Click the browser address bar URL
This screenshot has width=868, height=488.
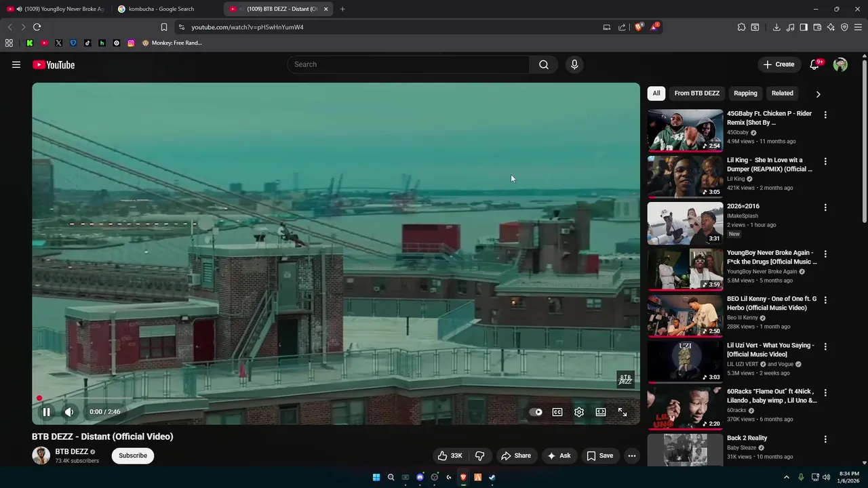point(248,27)
